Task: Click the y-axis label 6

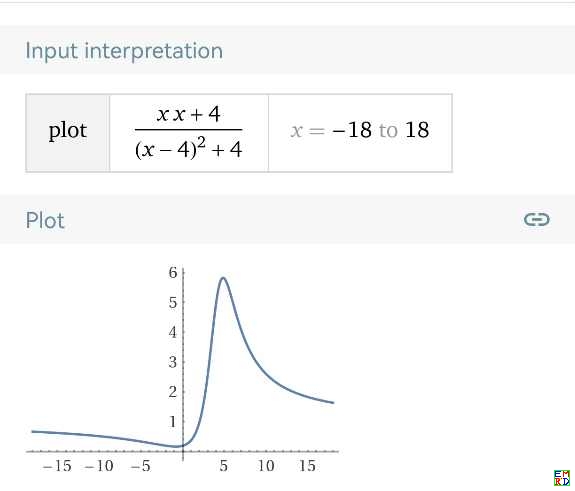Action: (173, 272)
